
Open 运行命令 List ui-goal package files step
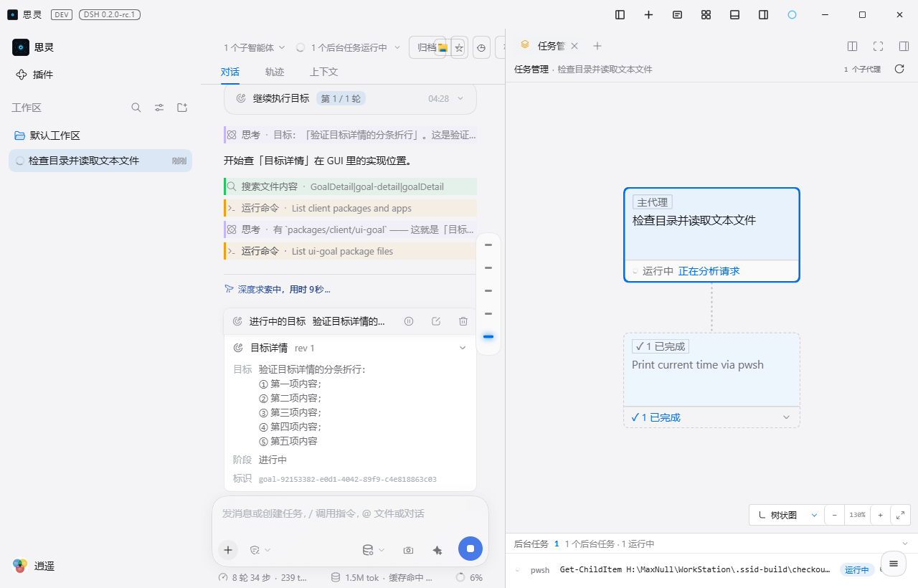(350, 251)
